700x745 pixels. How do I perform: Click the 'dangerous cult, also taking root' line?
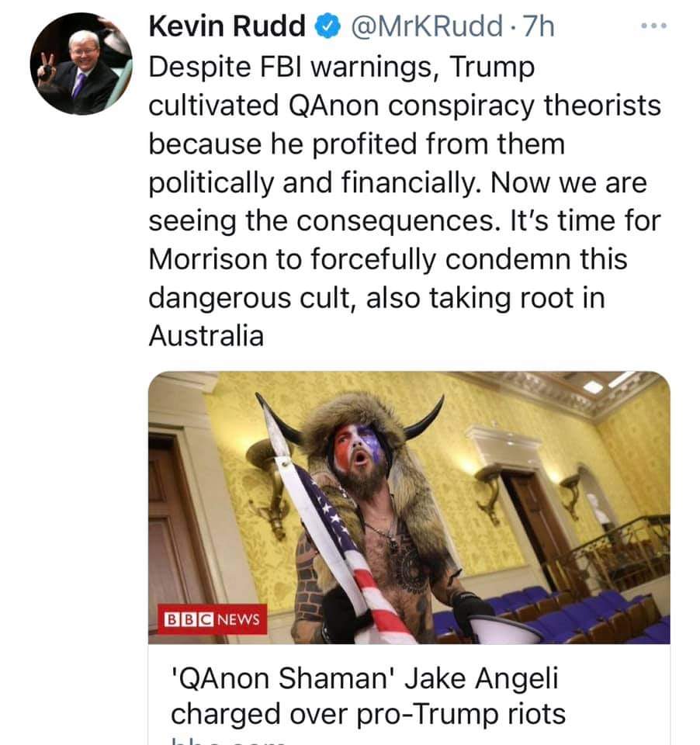pos(377,298)
